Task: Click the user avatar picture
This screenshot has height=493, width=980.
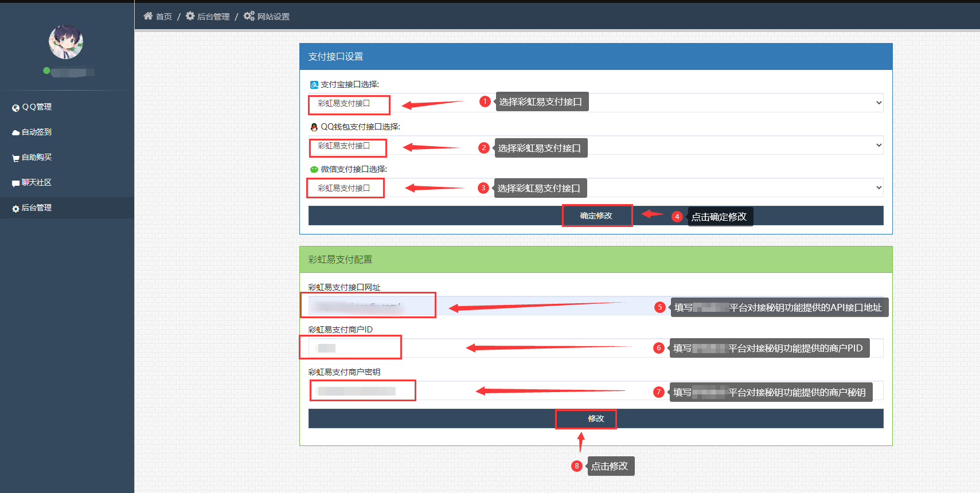Action: click(66, 42)
